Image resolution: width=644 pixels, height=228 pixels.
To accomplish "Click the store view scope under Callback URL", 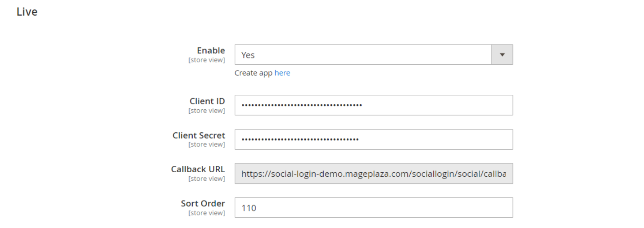I will click(x=206, y=179).
